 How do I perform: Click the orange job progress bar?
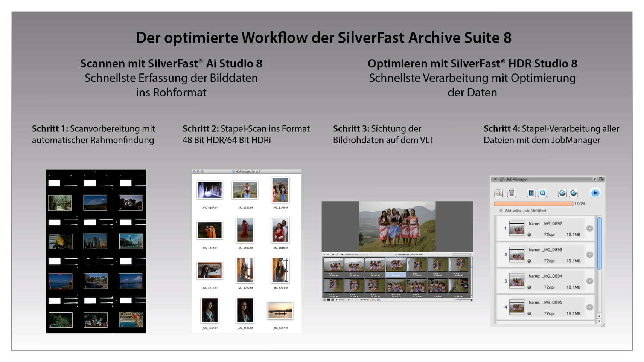[533, 204]
